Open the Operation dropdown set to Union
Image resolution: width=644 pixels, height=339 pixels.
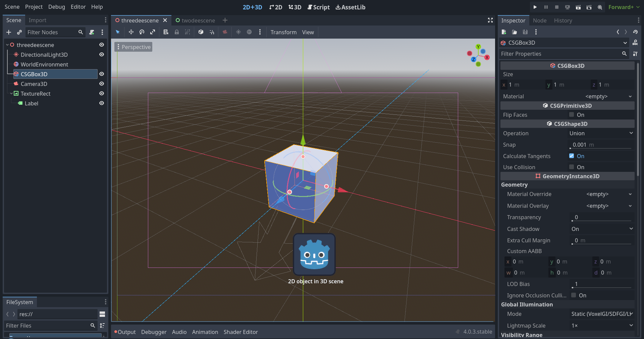[x=600, y=133]
